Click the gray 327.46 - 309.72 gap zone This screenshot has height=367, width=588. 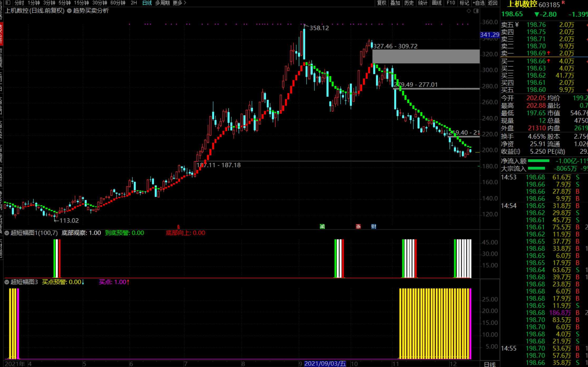coord(426,56)
